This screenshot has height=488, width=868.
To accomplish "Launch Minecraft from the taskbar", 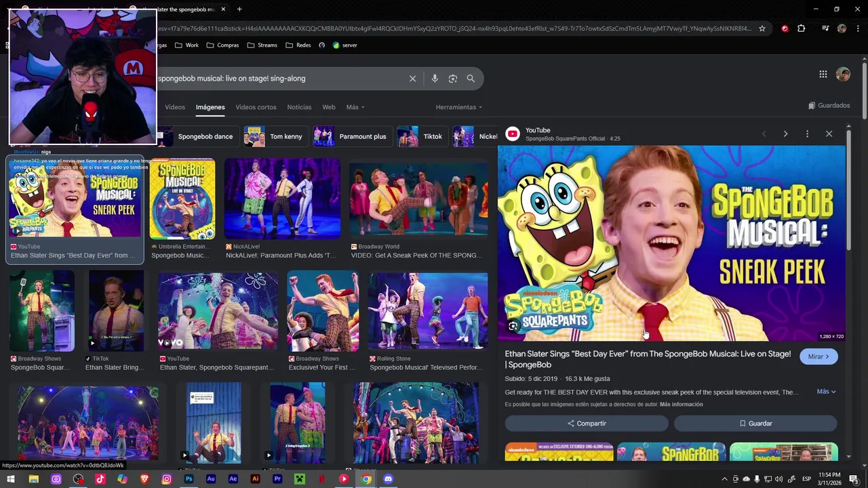I will point(300,479).
